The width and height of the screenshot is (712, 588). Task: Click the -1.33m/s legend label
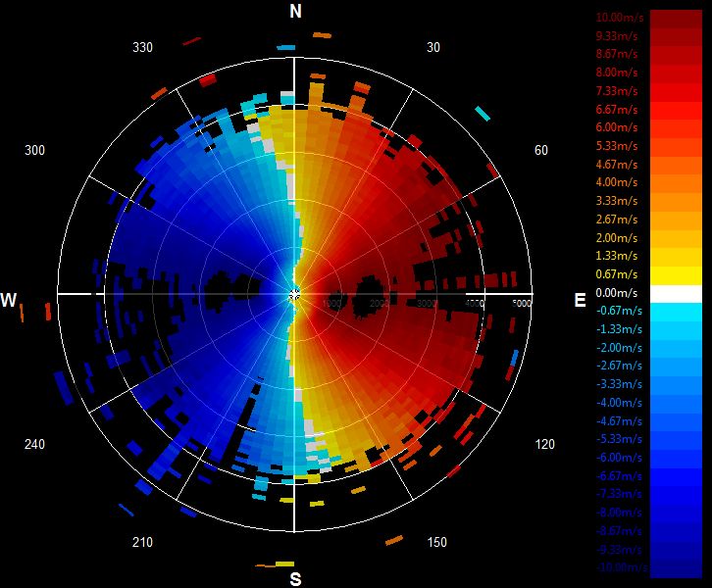pos(619,329)
